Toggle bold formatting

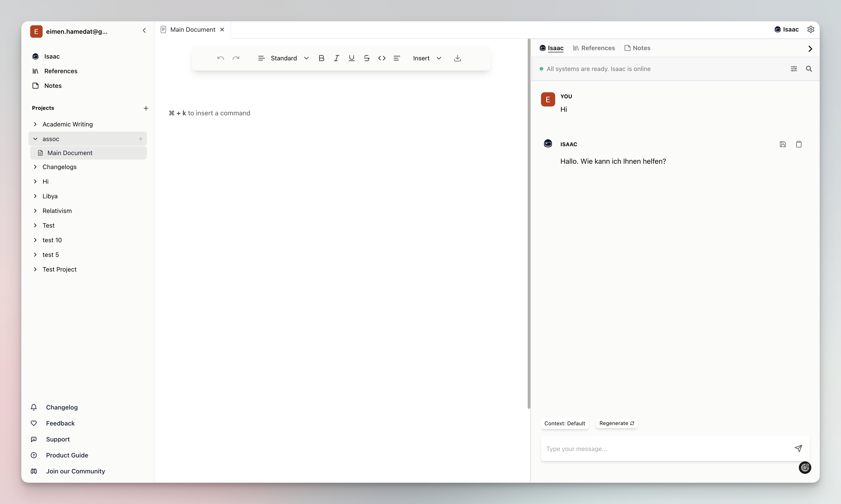pyautogui.click(x=321, y=58)
